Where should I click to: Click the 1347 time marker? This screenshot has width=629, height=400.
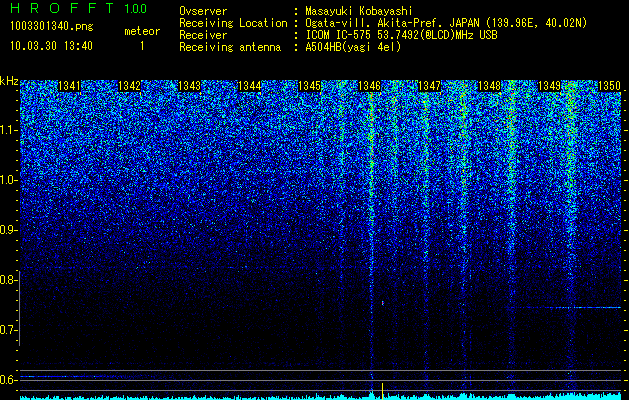(x=430, y=86)
